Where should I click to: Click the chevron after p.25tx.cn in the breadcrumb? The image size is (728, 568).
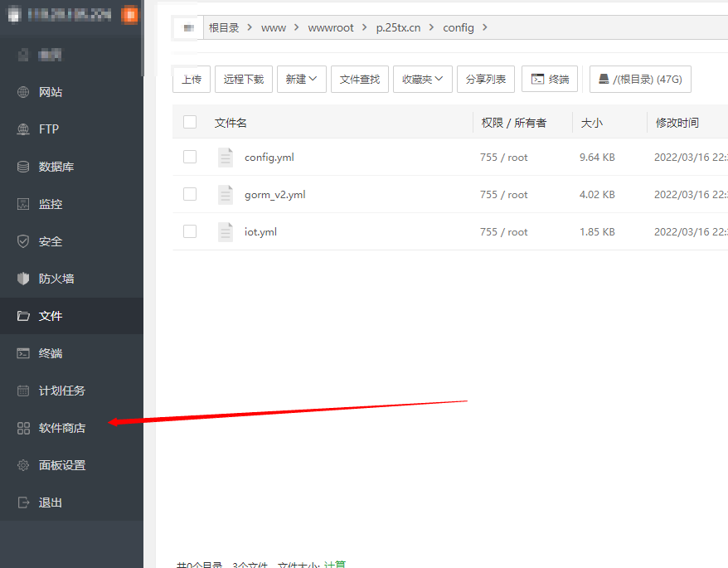click(x=432, y=28)
